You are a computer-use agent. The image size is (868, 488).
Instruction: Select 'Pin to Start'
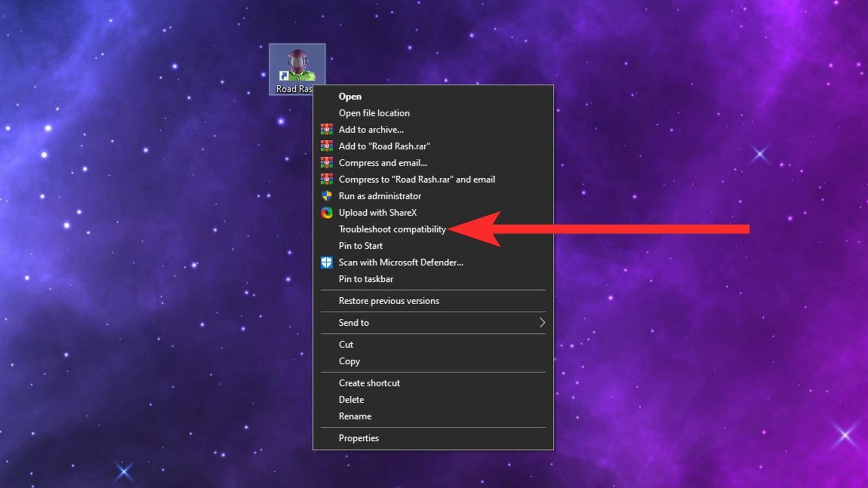click(360, 246)
